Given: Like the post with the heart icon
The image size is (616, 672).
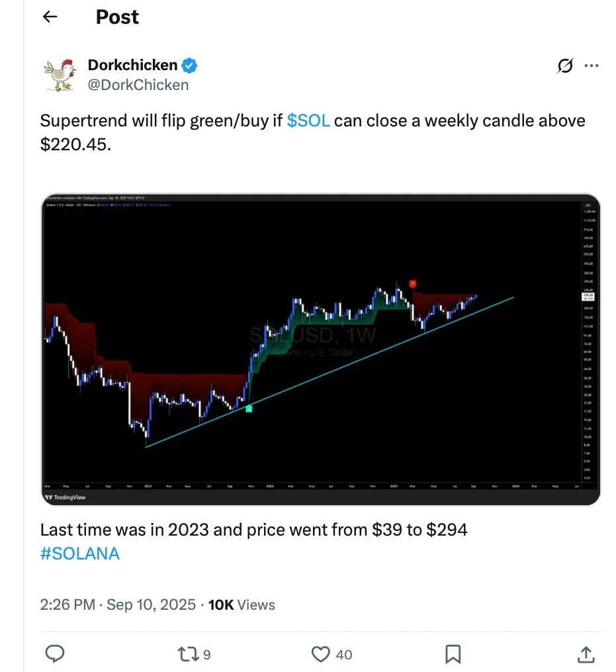Looking at the screenshot, I should [x=321, y=654].
